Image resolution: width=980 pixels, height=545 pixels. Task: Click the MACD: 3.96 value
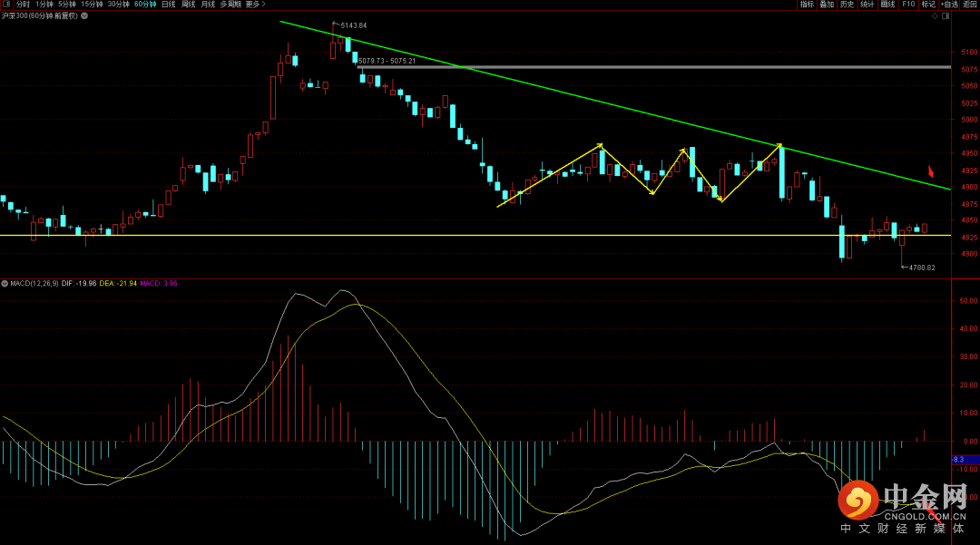159,284
